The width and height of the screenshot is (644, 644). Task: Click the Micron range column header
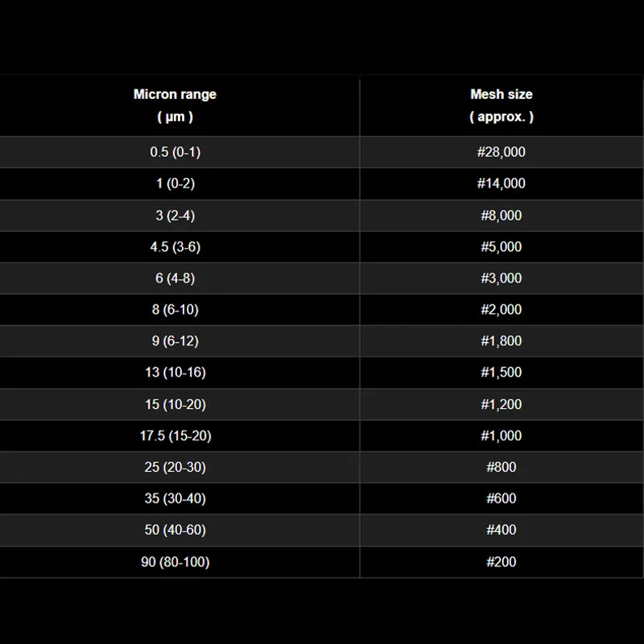click(175, 105)
